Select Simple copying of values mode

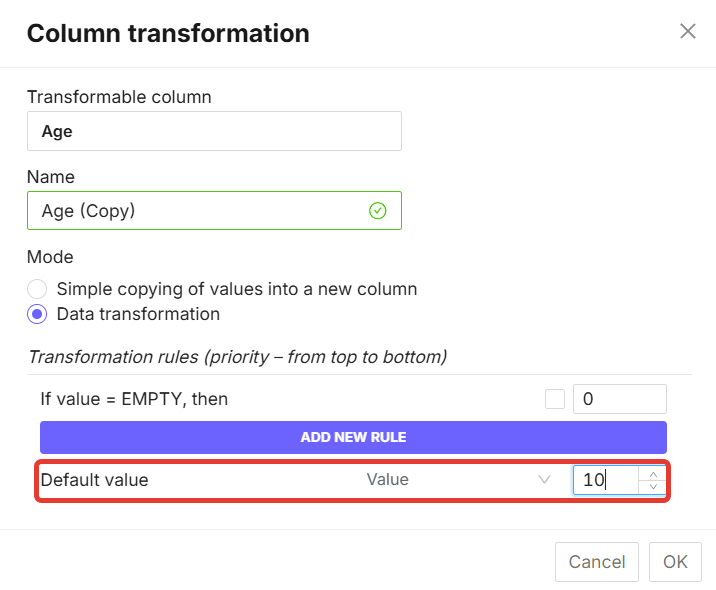[x=37, y=289]
